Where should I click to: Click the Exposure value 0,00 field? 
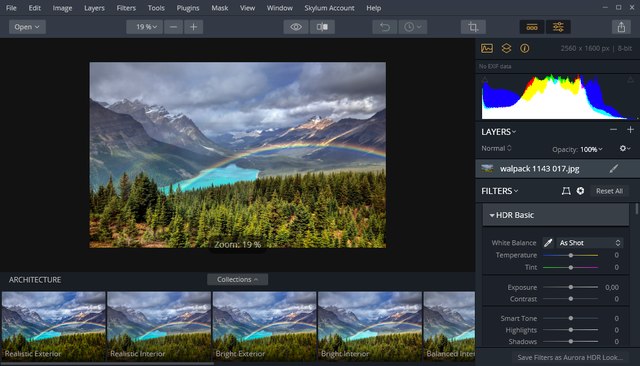point(612,287)
